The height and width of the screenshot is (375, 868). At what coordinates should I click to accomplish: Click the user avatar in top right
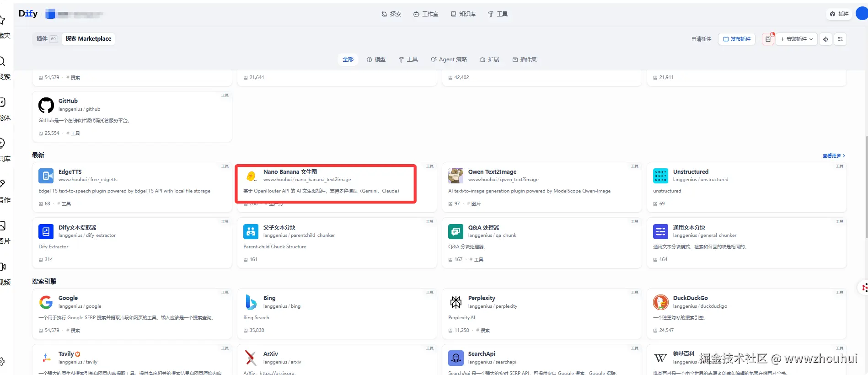tap(862, 14)
